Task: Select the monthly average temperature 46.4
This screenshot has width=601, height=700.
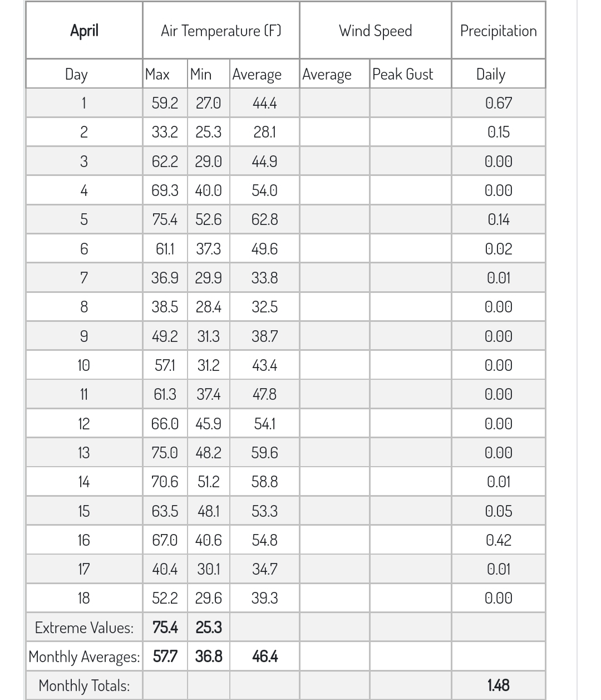Action: (264, 657)
